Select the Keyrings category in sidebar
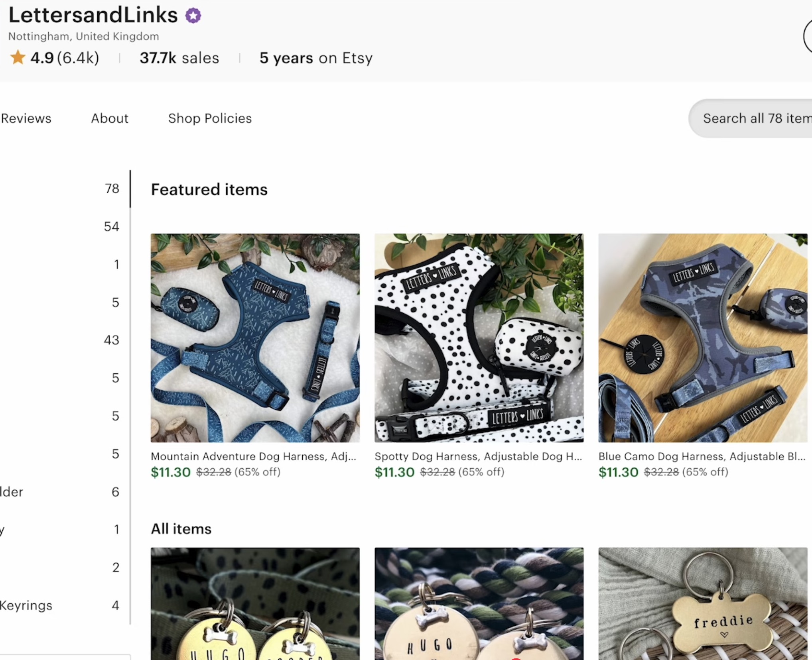The height and width of the screenshot is (660, 812). pyautogui.click(x=26, y=605)
